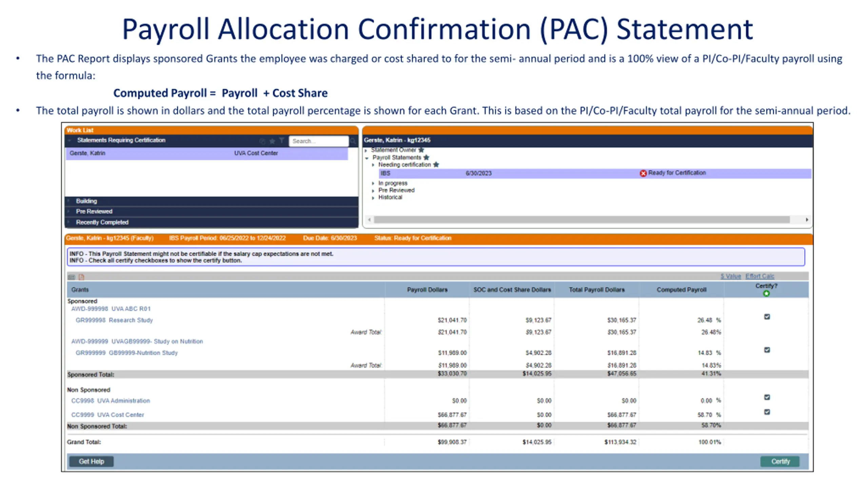
Task: Open CC9999 UVA Cost Center link
Action: (107, 415)
